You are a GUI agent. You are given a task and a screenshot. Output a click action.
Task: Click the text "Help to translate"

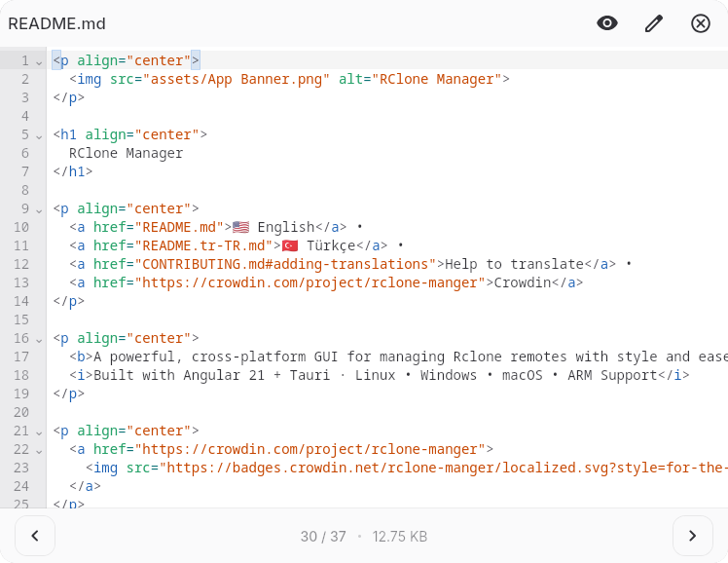515,264
